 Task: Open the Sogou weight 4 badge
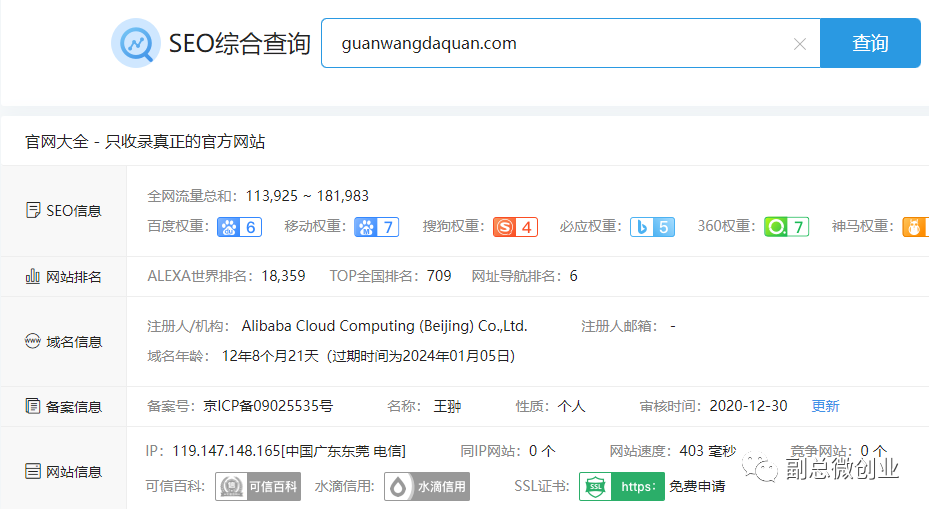515,227
